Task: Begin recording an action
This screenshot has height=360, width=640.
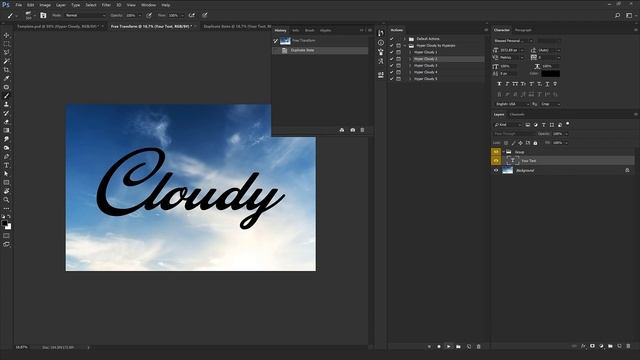Action: click(439, 347)
